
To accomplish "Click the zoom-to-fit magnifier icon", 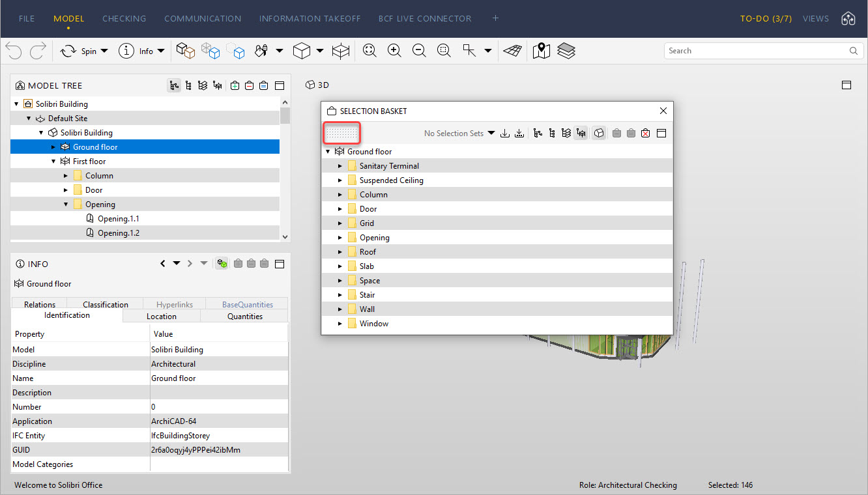I will point(369,51).
